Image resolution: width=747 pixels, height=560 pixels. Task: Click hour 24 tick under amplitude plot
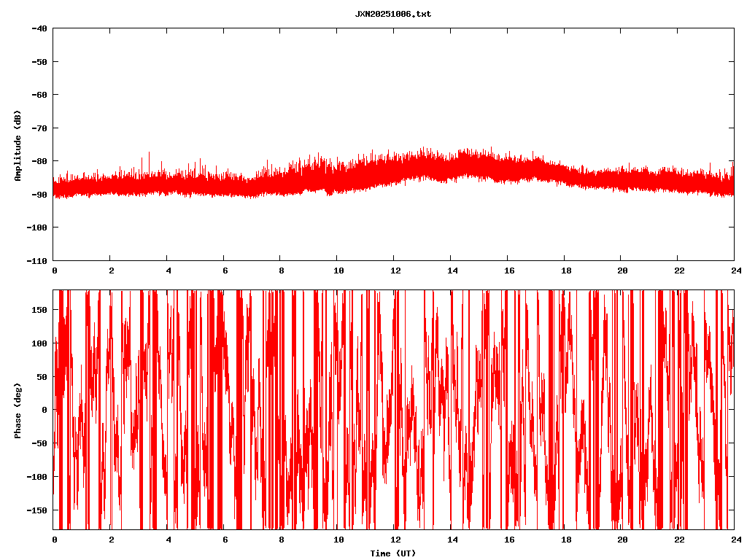click(x=734, y=271)
